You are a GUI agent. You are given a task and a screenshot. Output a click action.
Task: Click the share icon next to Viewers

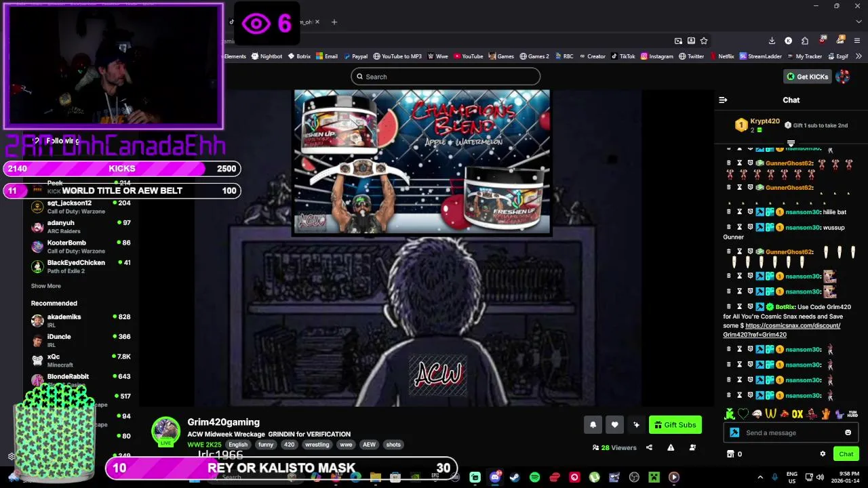[x=649, y=447]
